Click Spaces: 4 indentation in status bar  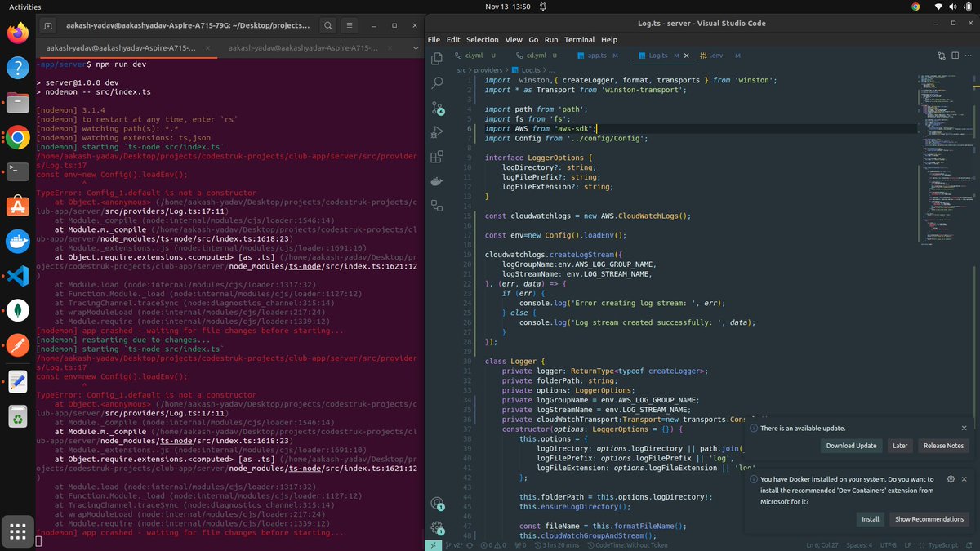859,545
